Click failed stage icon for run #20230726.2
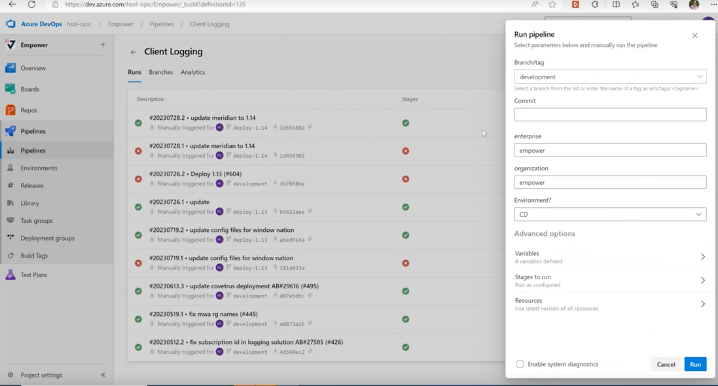Image resolution: width=718 pixels, height=386 pixels. click(406, 179)
